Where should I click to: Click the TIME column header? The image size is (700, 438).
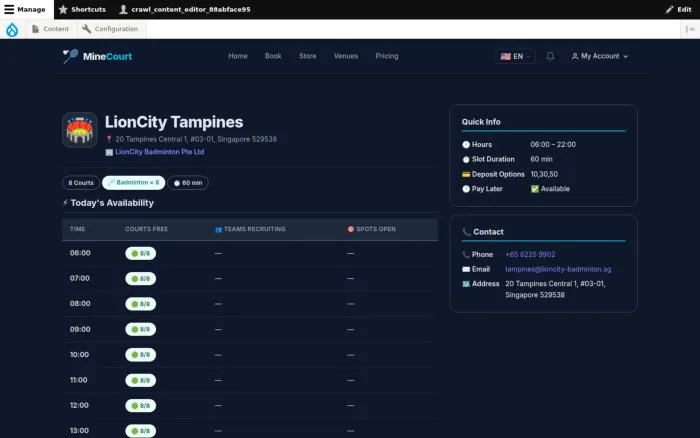click(x=77, y=229)
